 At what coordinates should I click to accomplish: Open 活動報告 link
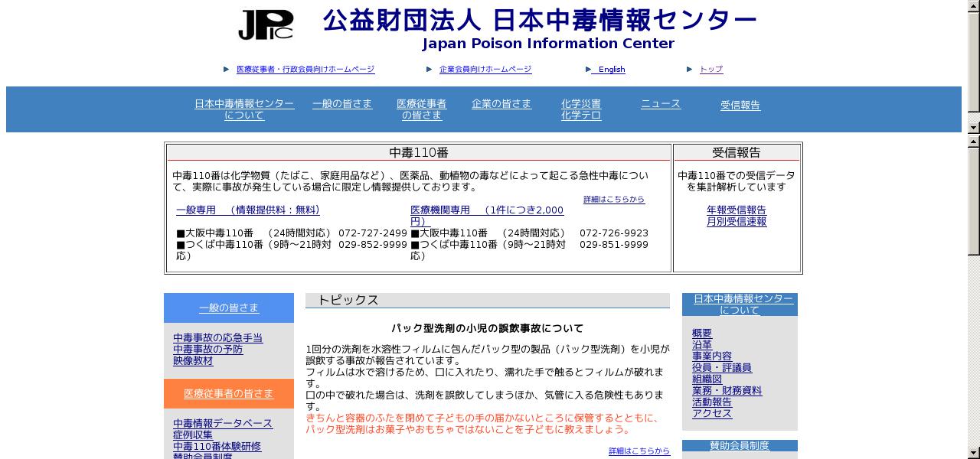pyautogui.click(x=712, y=402)
